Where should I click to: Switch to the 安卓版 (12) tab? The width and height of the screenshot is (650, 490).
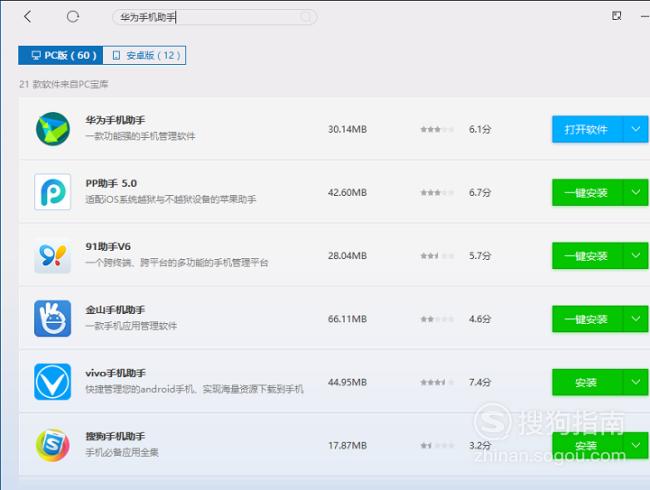[144, 55]
